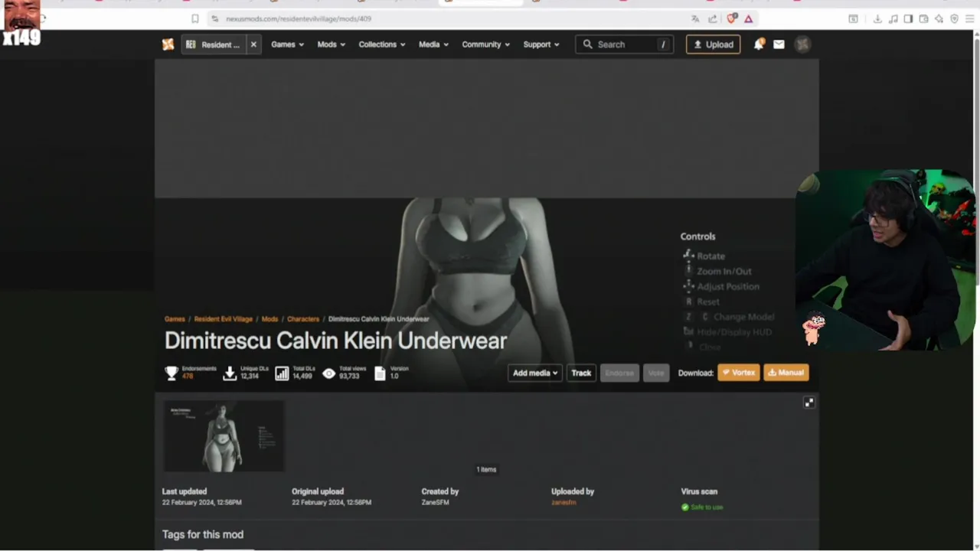Open the user profile avatar
The height and width of the screenshot is (551, 980).
(802, 44)
